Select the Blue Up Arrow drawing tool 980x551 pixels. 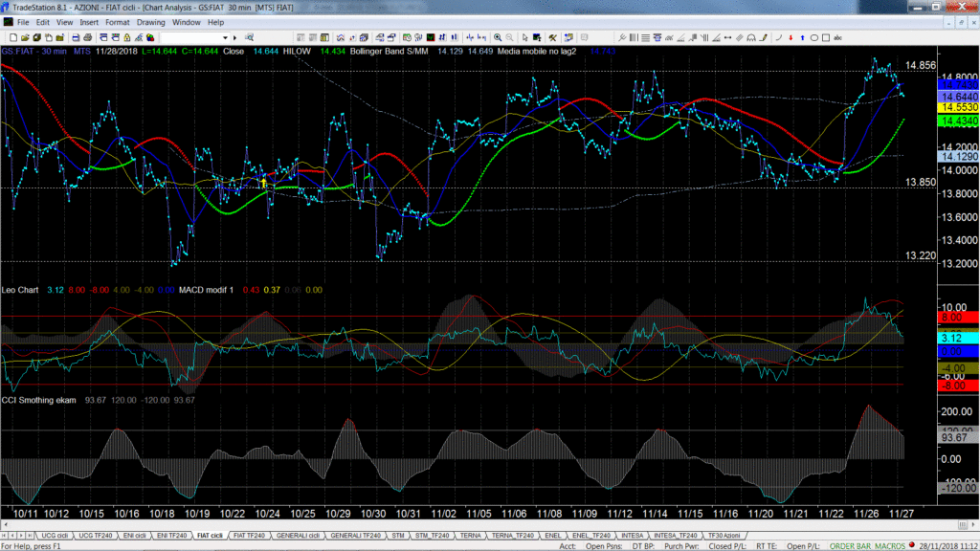803,37
